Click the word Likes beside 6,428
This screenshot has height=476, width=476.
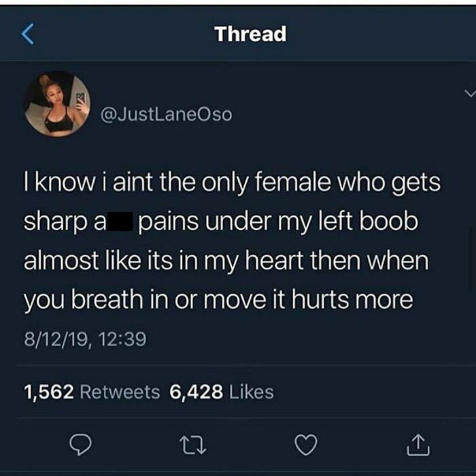click(252, 392)
